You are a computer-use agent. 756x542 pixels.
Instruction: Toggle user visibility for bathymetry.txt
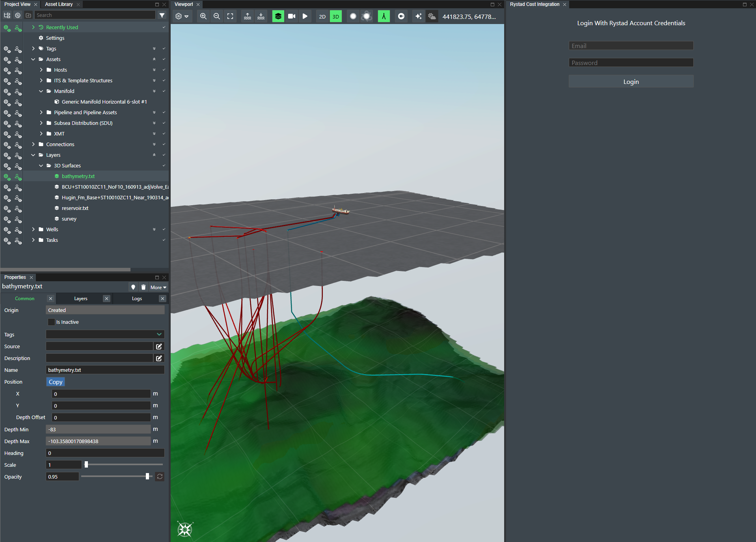(x=18, y=177)
